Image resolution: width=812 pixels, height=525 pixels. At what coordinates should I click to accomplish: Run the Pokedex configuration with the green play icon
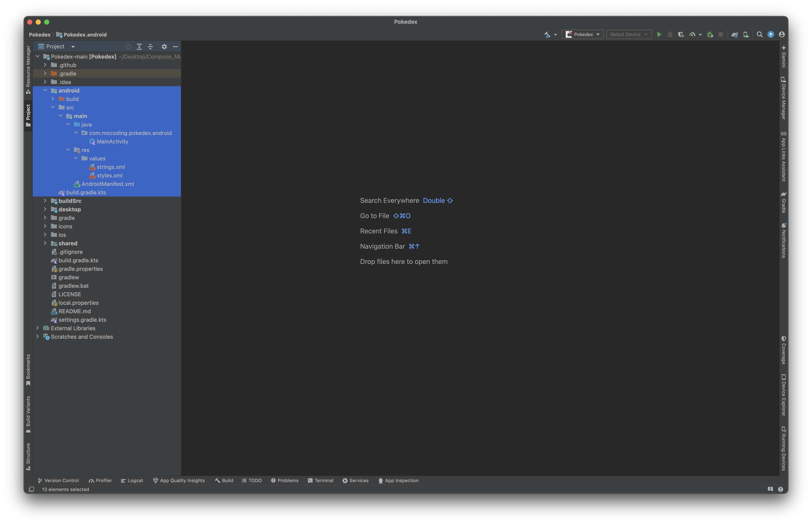659,34
